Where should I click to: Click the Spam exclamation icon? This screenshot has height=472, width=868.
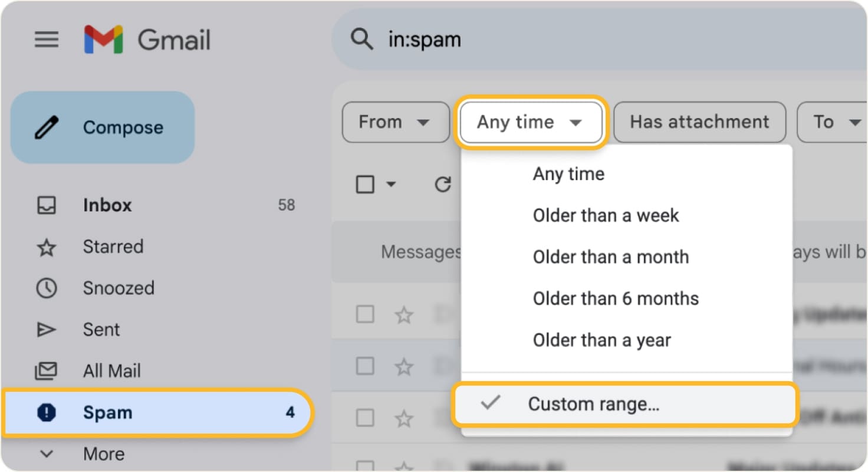point(47,412)
